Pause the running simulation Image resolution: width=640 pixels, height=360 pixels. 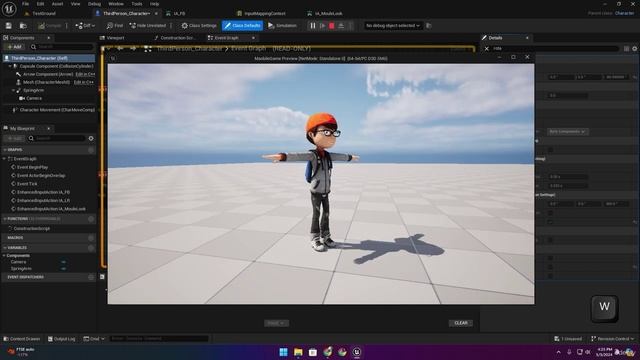313,26
